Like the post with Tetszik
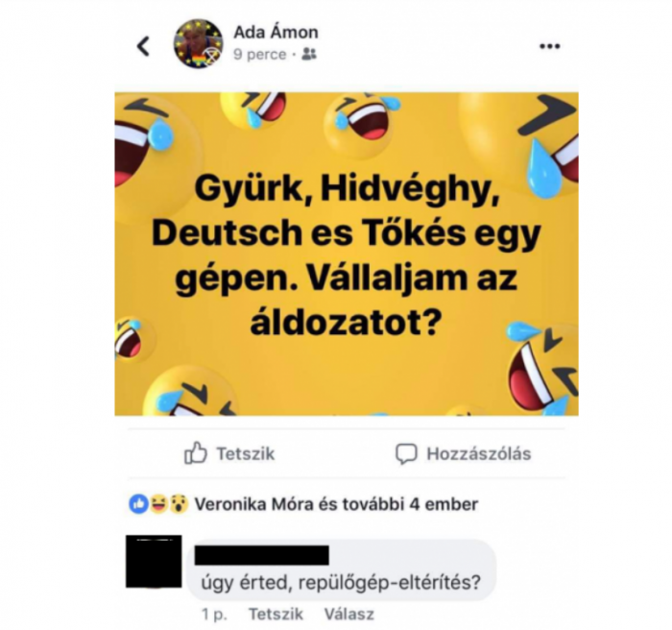672x630 pixels. point(229,453)
